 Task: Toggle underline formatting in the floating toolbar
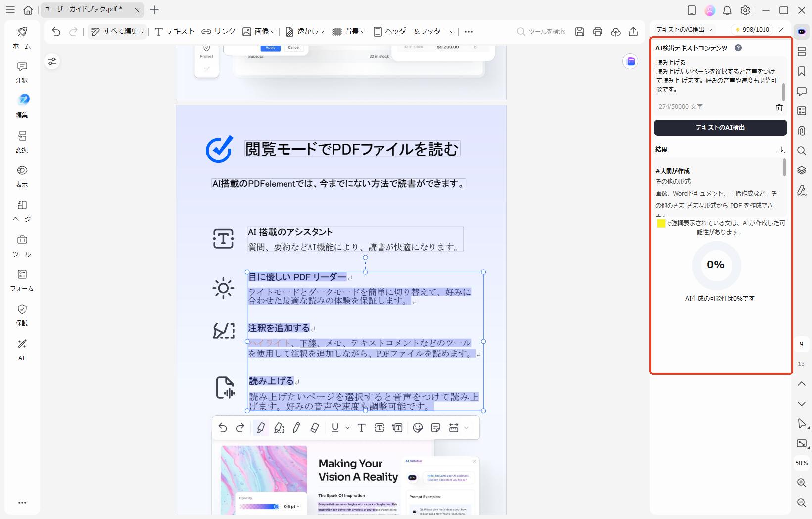tap(334, 428)
